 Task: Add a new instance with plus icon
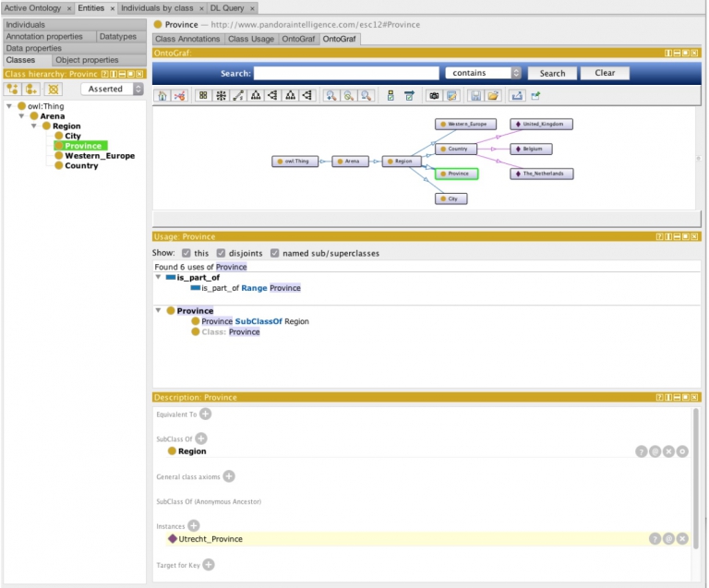[194, 525]
